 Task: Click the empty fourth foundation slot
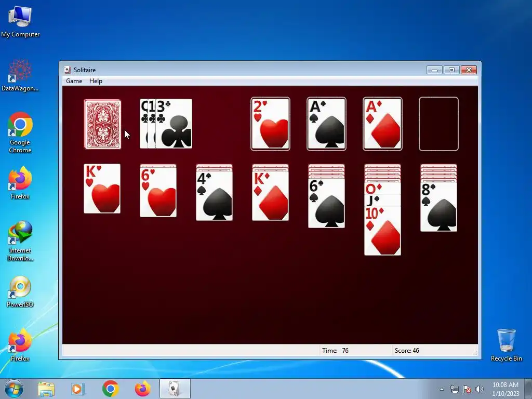tap(438, 124)
